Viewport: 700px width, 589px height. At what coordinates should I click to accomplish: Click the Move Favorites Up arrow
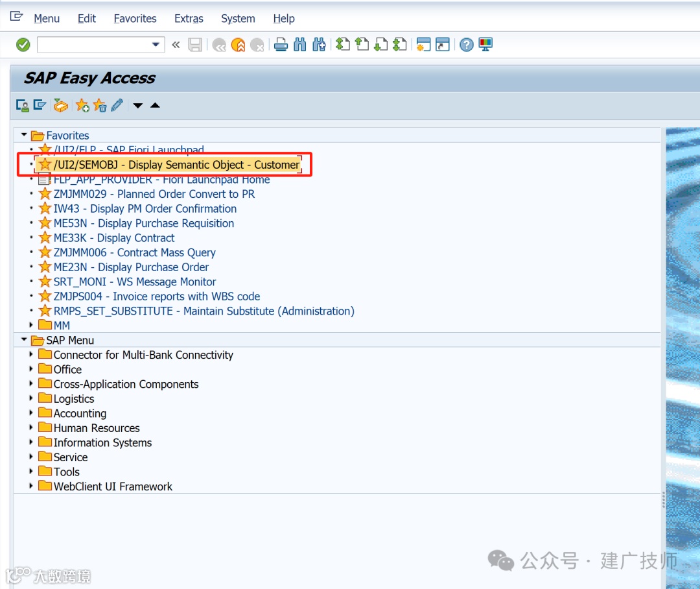coord(155,106)
